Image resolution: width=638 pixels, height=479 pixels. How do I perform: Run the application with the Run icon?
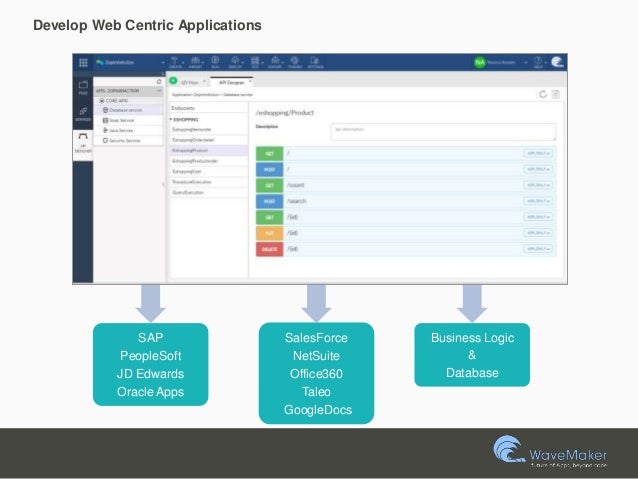215,62
